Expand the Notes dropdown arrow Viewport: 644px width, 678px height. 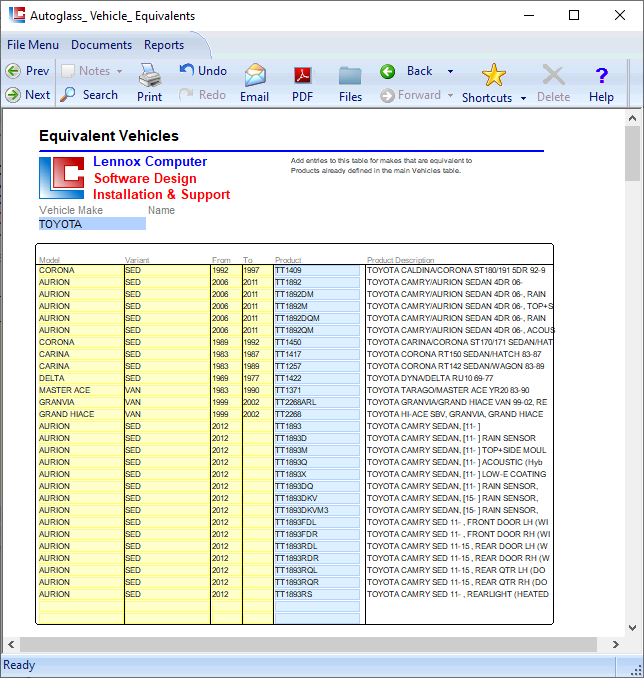pyautogui.click(x=119, y=71)
